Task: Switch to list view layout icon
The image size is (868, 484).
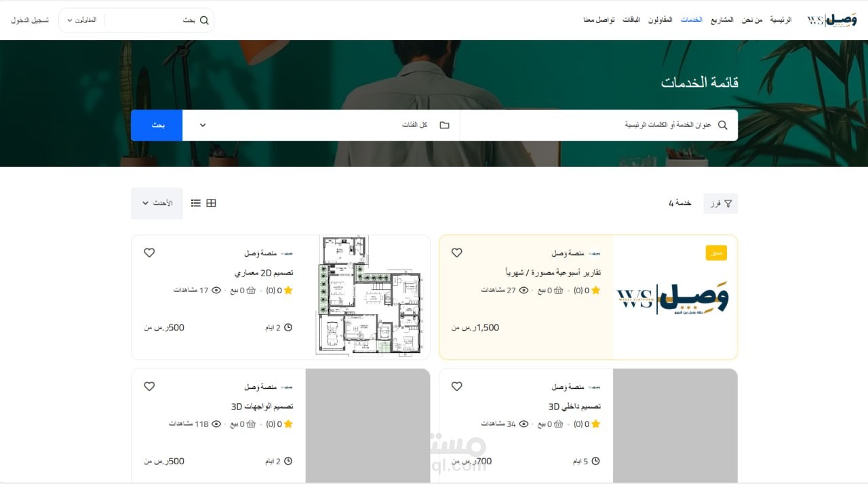Action: point(195,203)
